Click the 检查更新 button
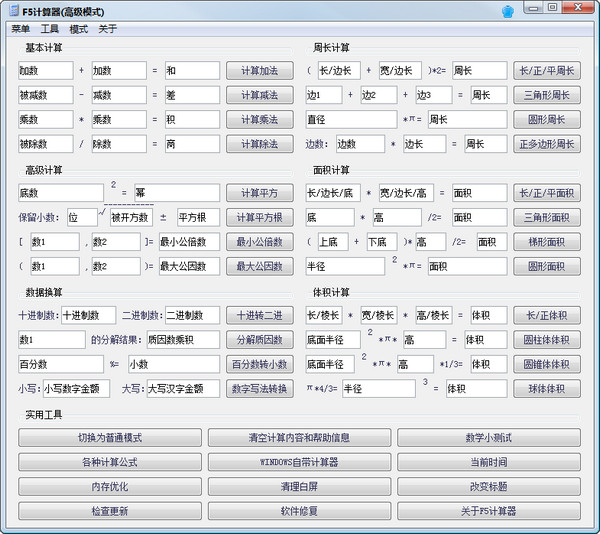 pos(110,511)
